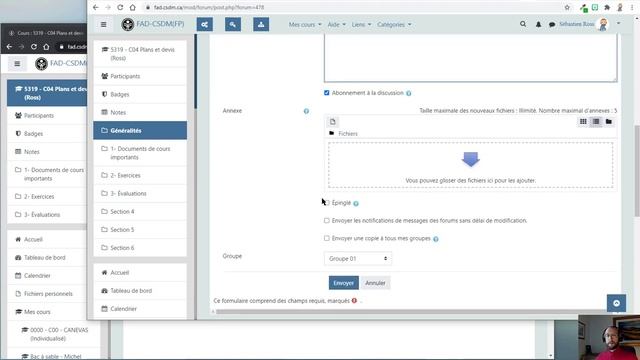The width and height of the screenshot is (640, 360).
Task: Open Notes in front sidebar
Action: tap(140, 112)
